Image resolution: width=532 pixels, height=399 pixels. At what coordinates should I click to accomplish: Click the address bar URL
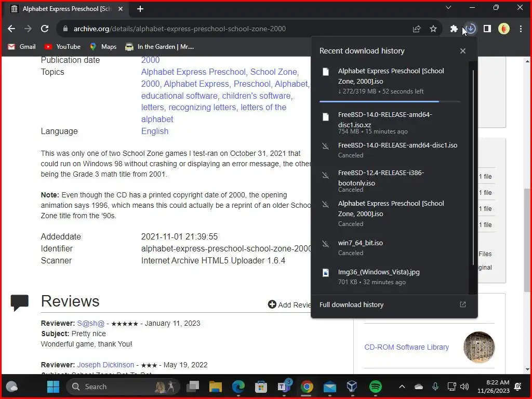(179, 29)
